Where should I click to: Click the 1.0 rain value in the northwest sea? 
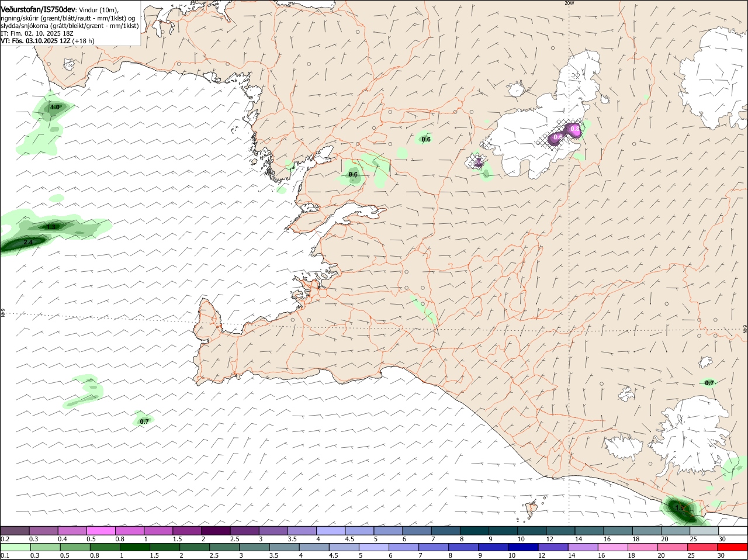click(55, 108)
